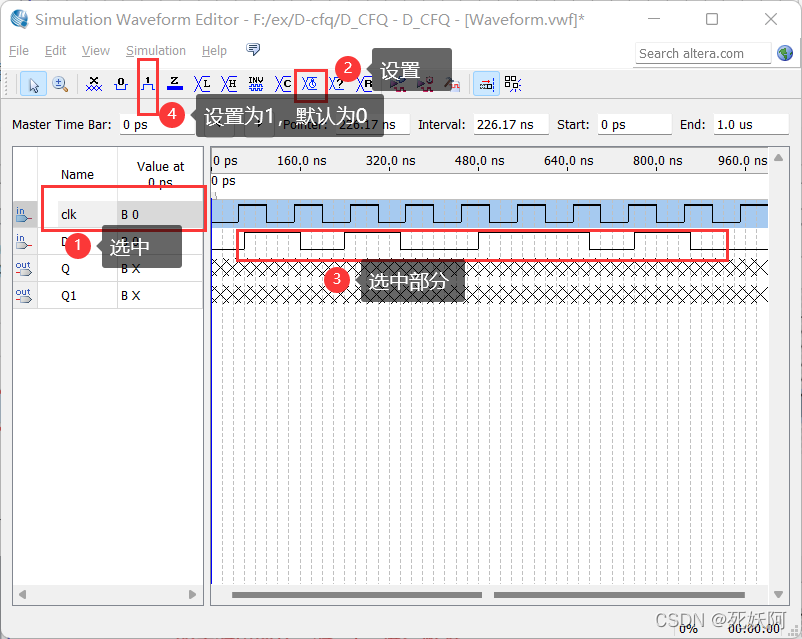Apply Weak High (H) value

click(x=229, y=84)
